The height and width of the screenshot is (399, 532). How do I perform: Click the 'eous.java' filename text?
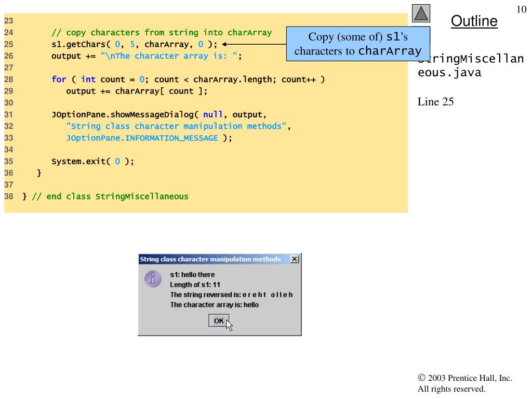pyautogui.click(x=449, y=73)
